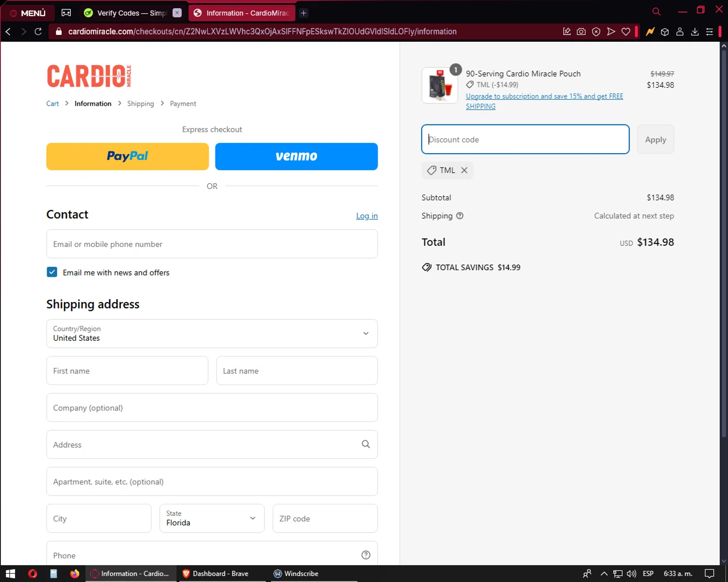Go back with the browser back arrow
This screenshot has height=582, width=728.
click(x=8, y=32)
